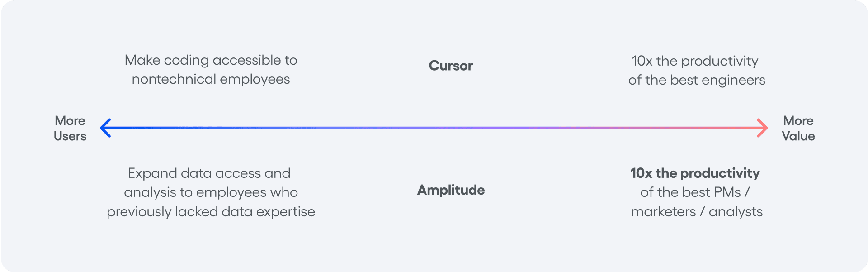
Task: Select the "marketers / analysts" text line
Action: point(697,212)
